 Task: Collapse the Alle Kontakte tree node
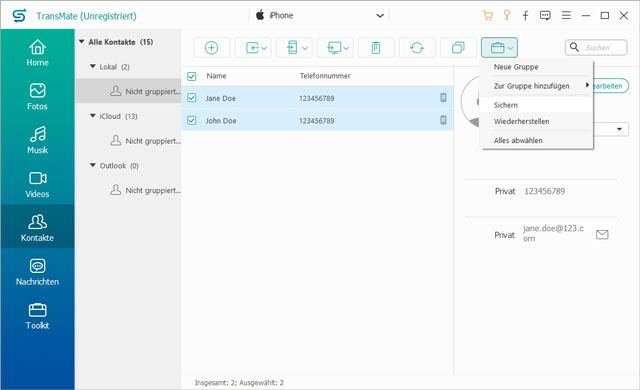click(82, 42)
